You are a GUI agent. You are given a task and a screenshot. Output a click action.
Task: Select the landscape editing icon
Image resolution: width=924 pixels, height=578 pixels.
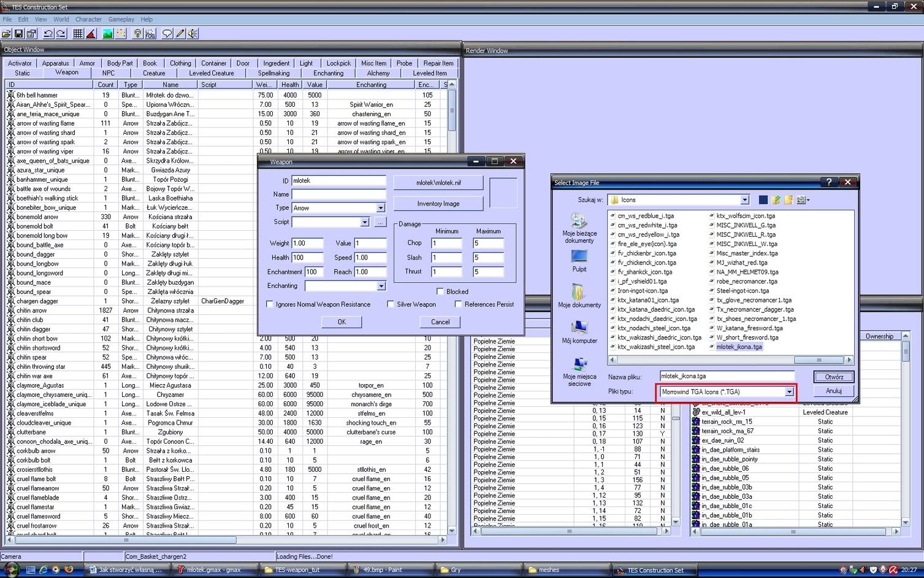coord(108,34)
